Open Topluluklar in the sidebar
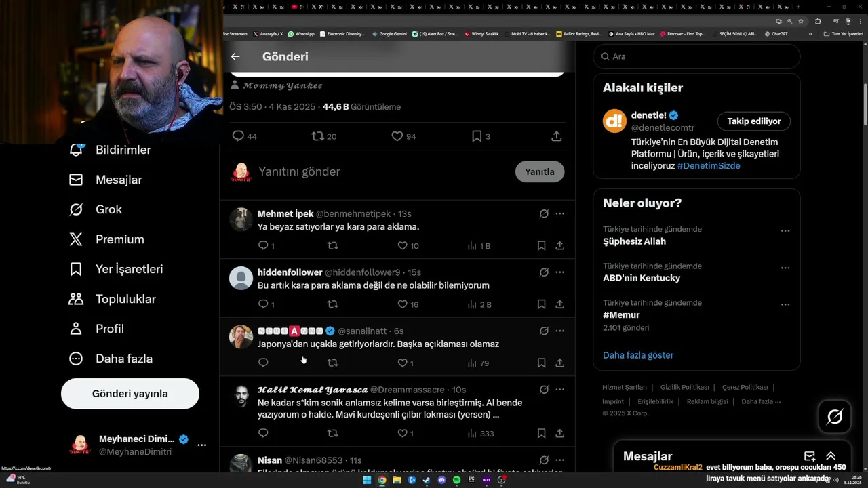The width and height of the screenshot is (868, 488). pyautogui.click(x=113, y=299)
